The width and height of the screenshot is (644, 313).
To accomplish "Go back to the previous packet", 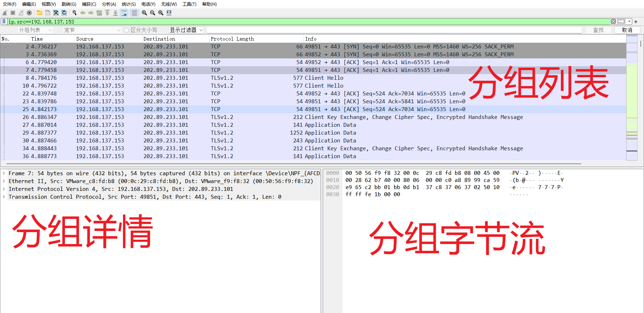I will click(83, 13).
